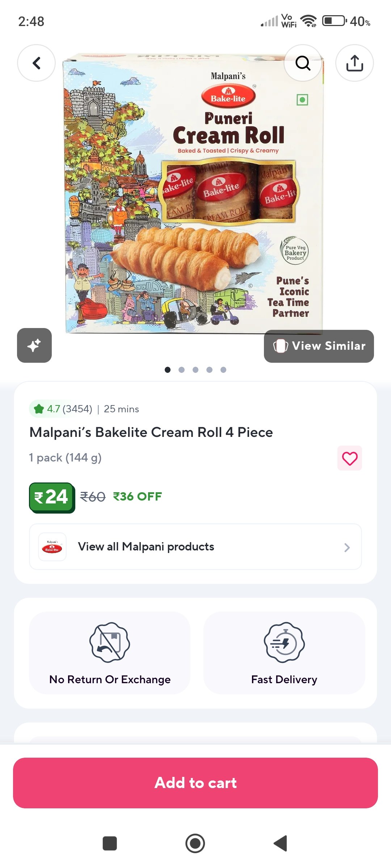391x868 pixels.
Task: Tap the 4.7 star rating badge
Action: [x=61, y=409]
